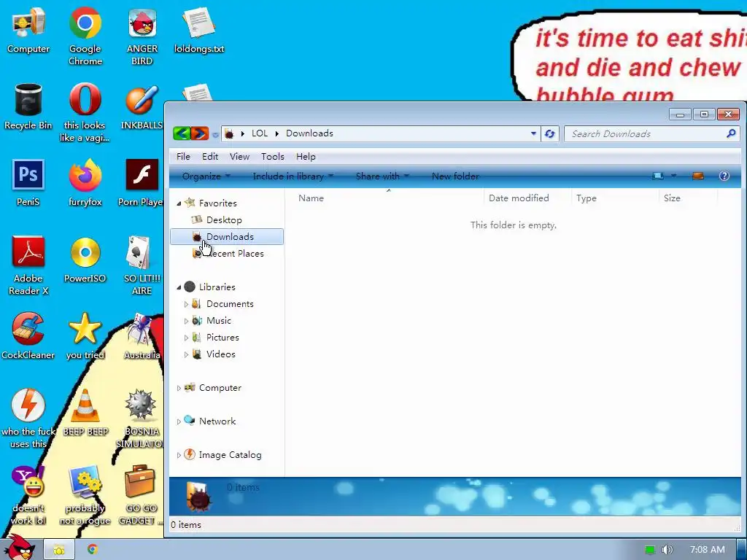Click the green Back arrow in Explorer
The width and height of the screenshot is (747, 560).
point(182,133)
